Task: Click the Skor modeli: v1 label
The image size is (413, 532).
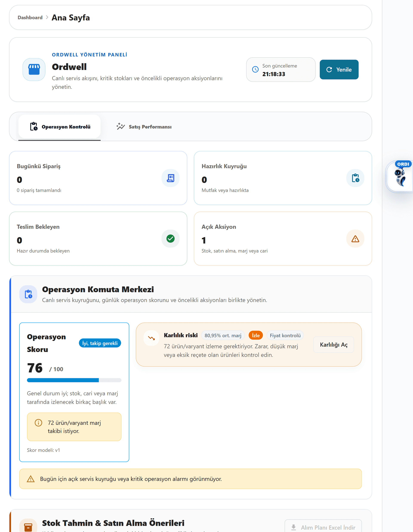Action: click(x=43, y=450)
